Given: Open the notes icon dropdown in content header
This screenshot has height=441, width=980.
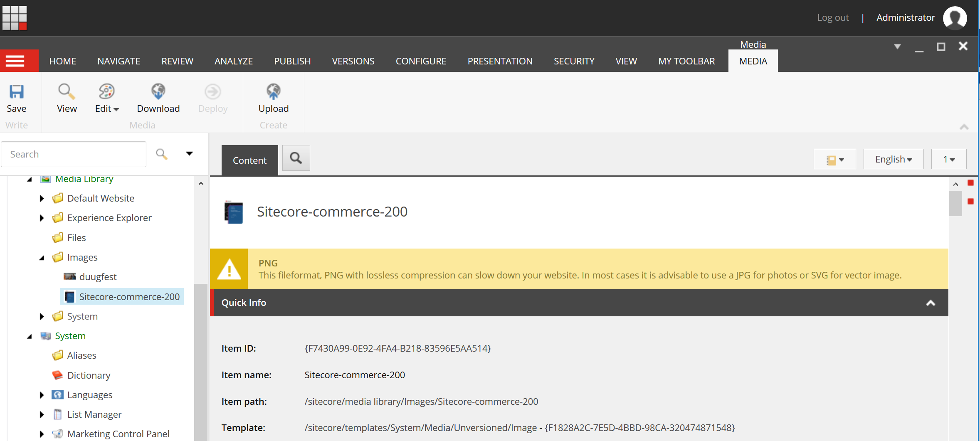Looking at the screenshot, I should tap(835, 159).
